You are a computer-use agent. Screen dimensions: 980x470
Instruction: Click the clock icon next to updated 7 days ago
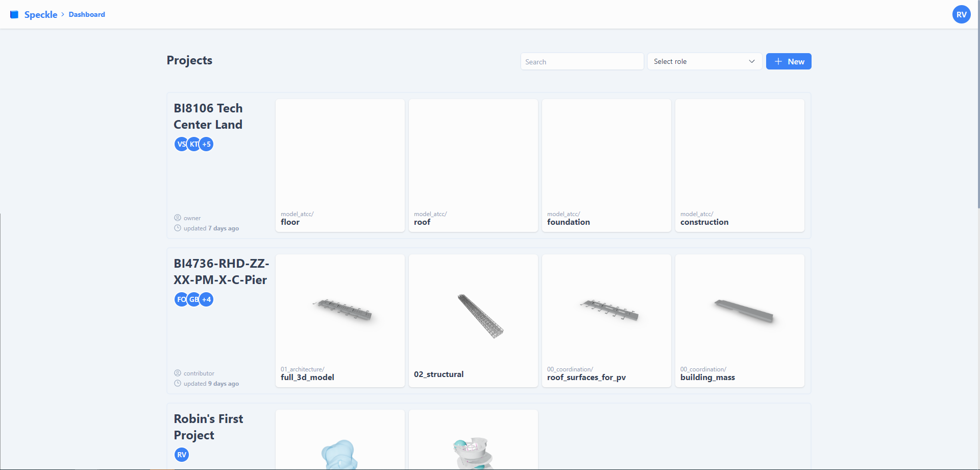click(x=177, y=228)
